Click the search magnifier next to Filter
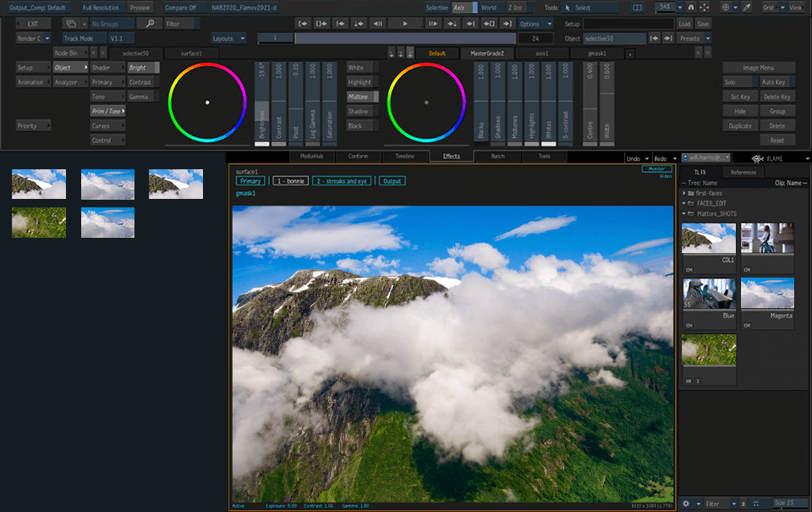Viewport: 812px width, 512px height. point(150,23)
